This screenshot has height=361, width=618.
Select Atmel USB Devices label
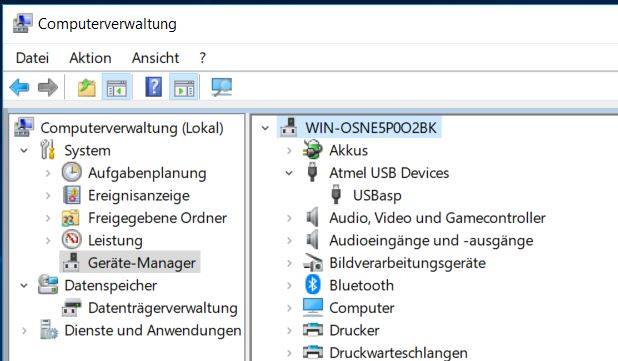pyautogui.click(x=389, y=173)
